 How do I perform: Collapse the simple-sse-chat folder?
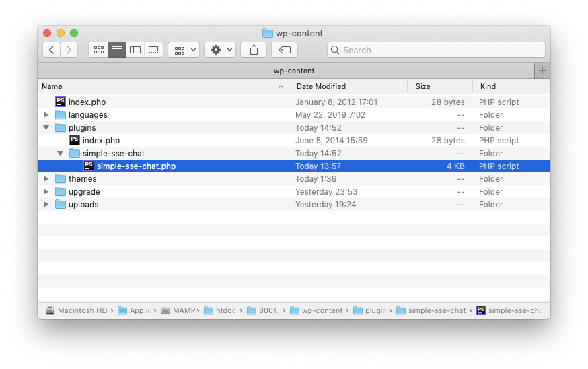coord(61,153)
